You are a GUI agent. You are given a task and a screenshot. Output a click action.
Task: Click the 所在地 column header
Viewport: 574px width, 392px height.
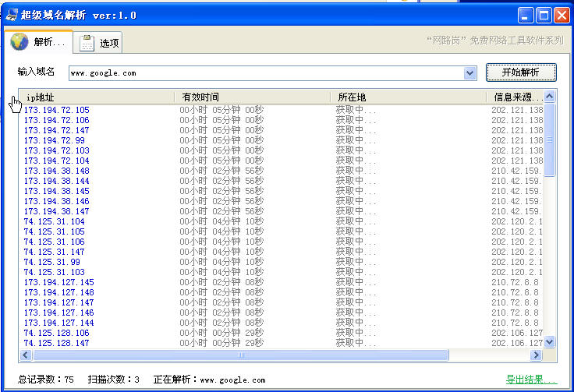[x=409, y=97]
